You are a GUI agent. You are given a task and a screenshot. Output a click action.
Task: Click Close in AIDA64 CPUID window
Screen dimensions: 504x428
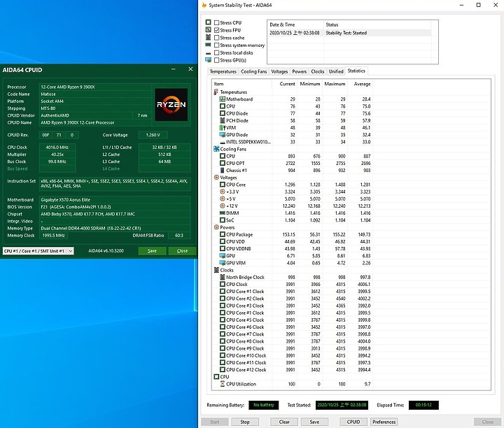182,251
